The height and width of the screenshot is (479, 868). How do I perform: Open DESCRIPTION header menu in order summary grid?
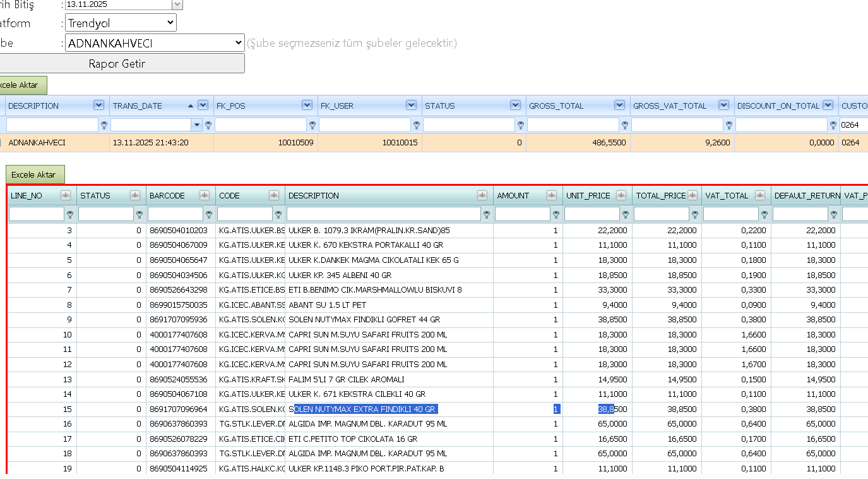[x=98, y=106]
